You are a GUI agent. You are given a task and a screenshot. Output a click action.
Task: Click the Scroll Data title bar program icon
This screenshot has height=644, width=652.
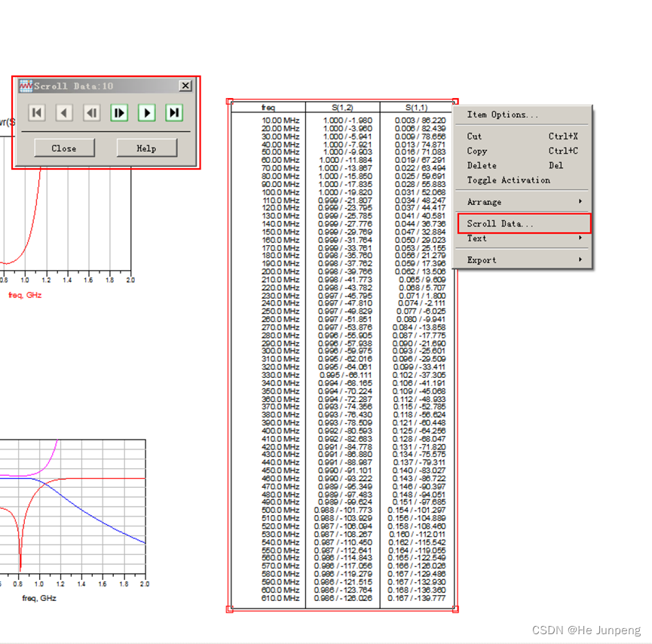[x=25, y=85]
